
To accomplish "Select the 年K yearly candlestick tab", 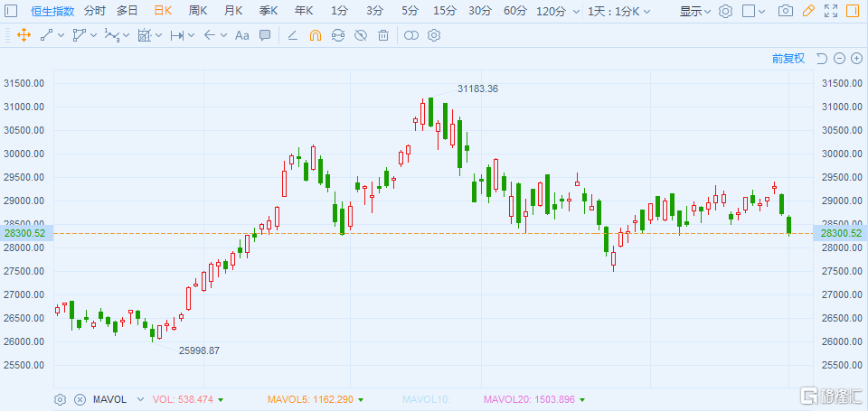I will (304, 11).
